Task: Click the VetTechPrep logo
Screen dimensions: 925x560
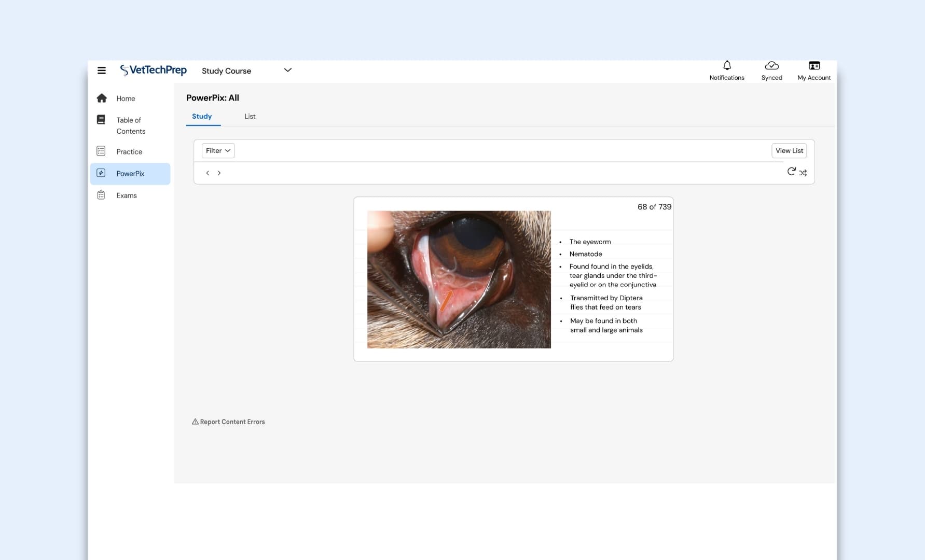Action: [153, 70]
